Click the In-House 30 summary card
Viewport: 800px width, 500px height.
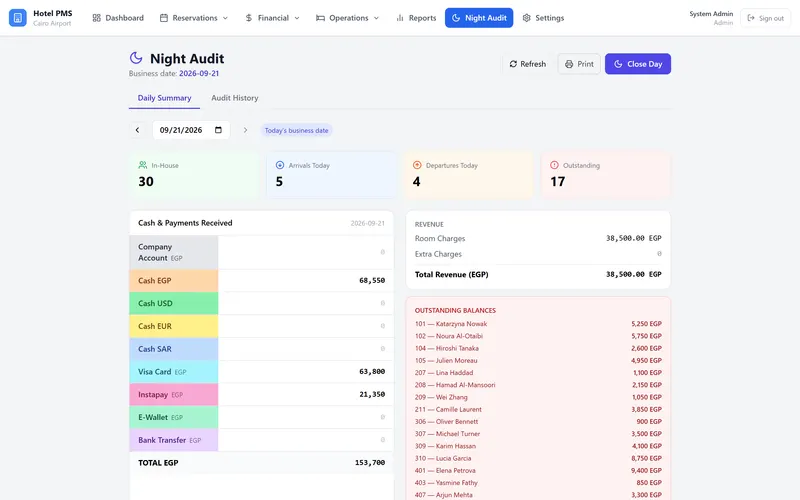pyautogui.click(x=194, y=175)
